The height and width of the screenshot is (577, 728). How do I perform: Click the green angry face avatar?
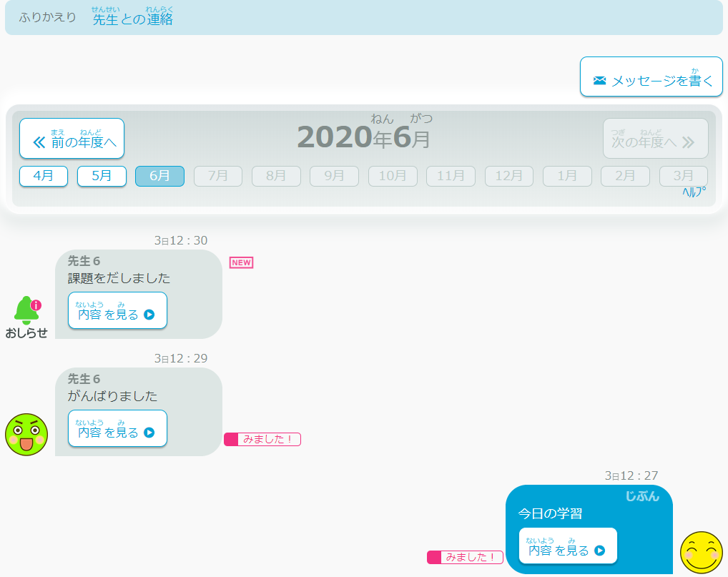pyautogui.click(x=26, y=435)
